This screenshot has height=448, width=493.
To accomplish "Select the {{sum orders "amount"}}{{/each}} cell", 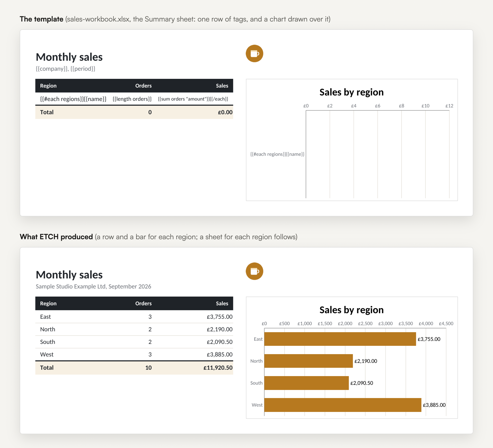I will pyautogui.click(x=193, y=99).
